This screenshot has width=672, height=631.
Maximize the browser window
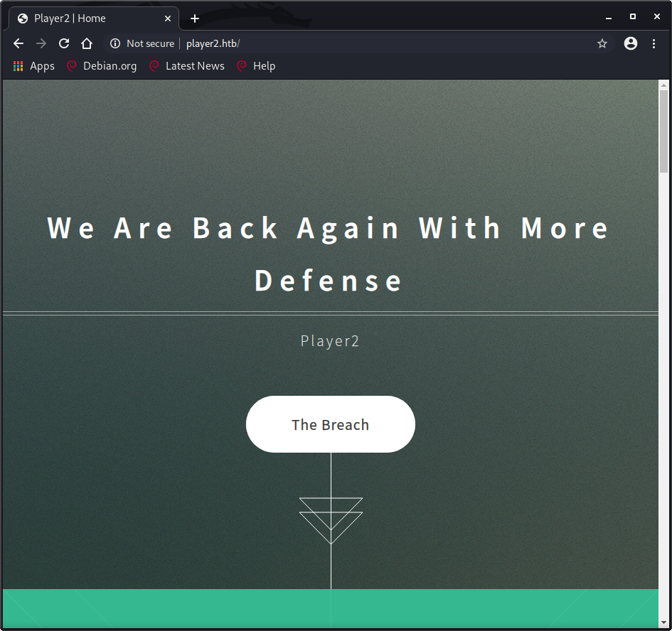pos(632,16)
